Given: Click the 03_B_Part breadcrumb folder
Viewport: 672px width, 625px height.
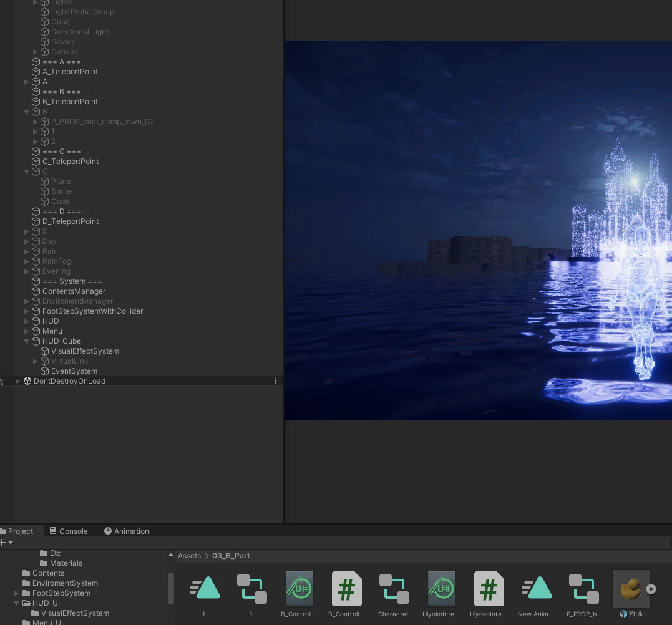Looking at the screenshot, I should tap(231, 556).
